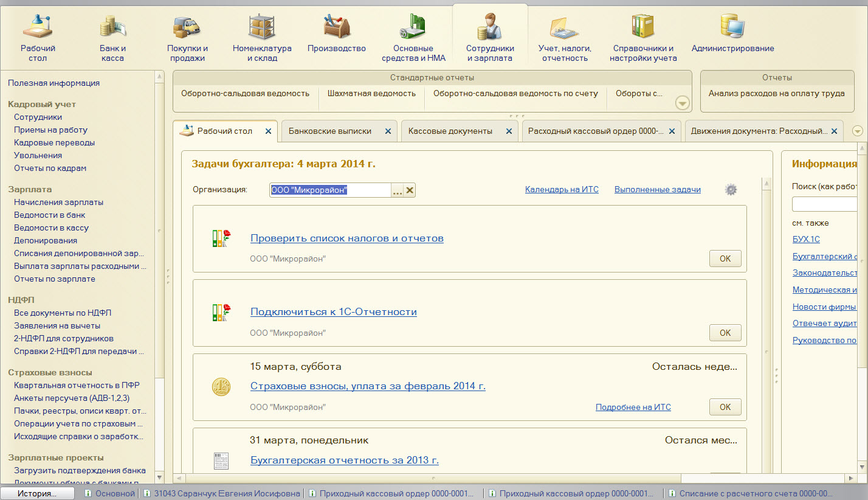Screen dimensions: 868x500
Task: Open the Банк и касса section icon
Action: click(x=112, y=28)
